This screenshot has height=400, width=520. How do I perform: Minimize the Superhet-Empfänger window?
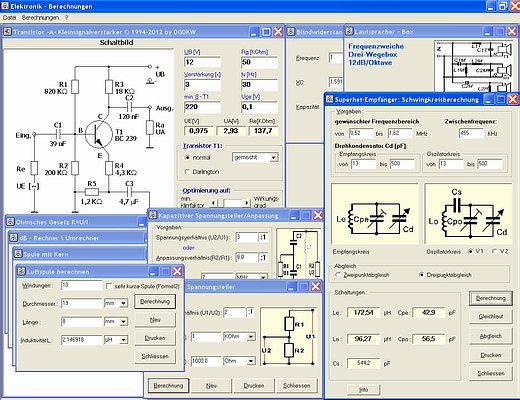coord(489,99)
